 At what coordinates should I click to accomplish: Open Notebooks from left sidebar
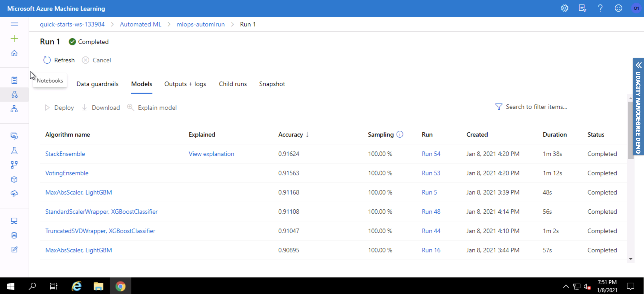pos(14,80)
